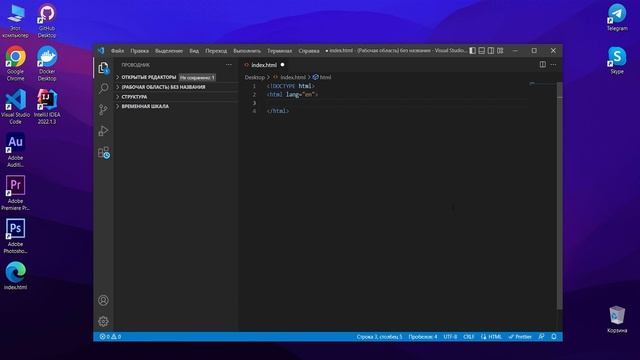Open the Правка menu
Screen dimensions: 640x360
[x=140, y=51]
